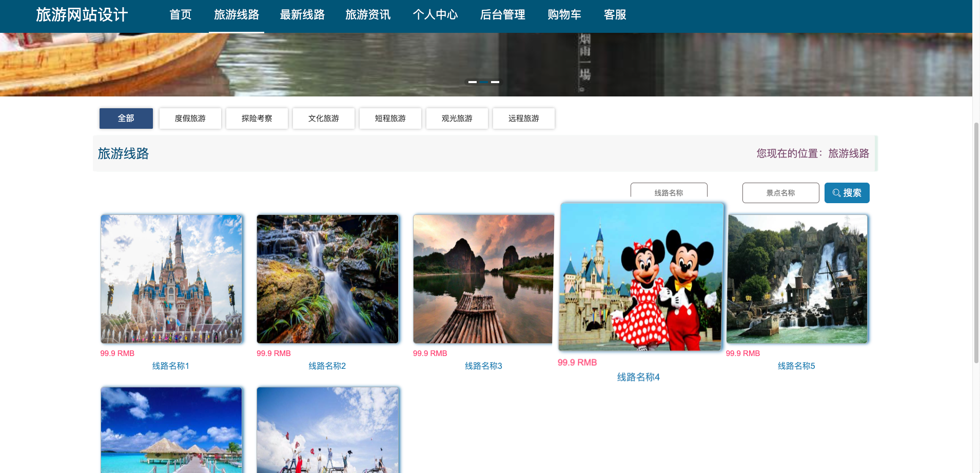Click the 线路名称4 title link

pos(638,377)
